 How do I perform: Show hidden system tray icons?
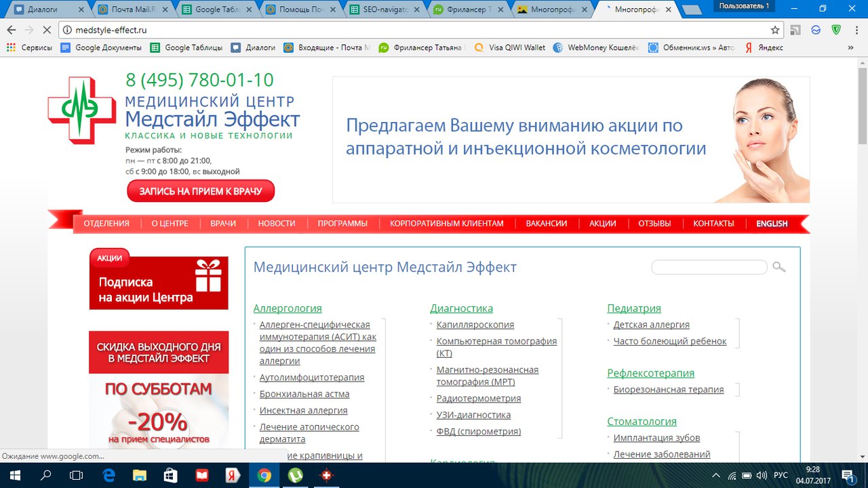(x=717, y=475)
